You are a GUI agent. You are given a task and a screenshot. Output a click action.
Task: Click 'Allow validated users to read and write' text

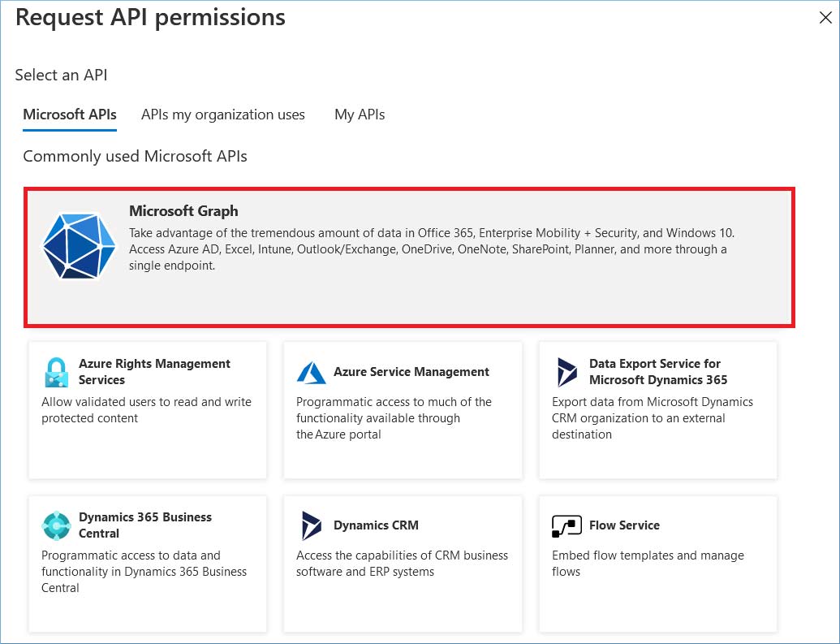pos(146,409)
